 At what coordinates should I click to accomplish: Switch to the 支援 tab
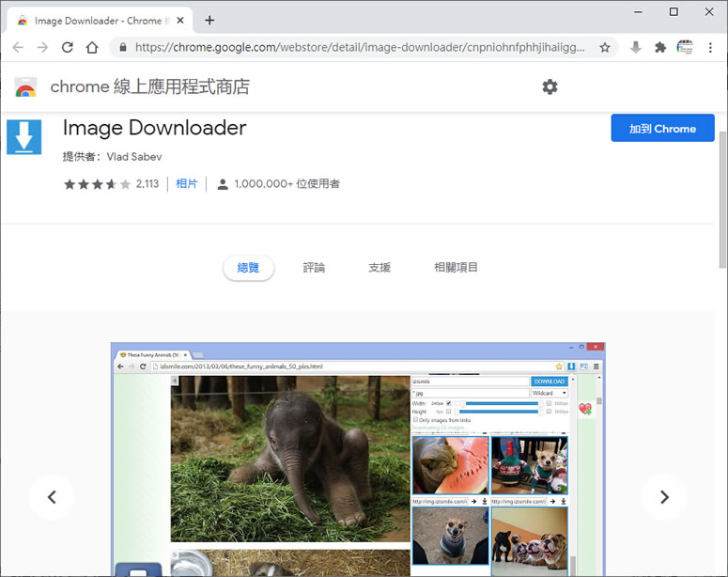click(379, 268)
